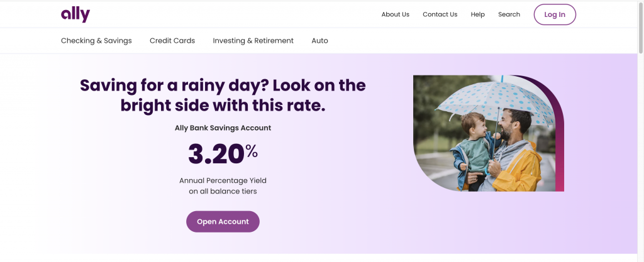Image resolution: width=644 pixels, height=262 pixels.
Task: Select the Investing & Retirement menu
Action: click(253, 41)
